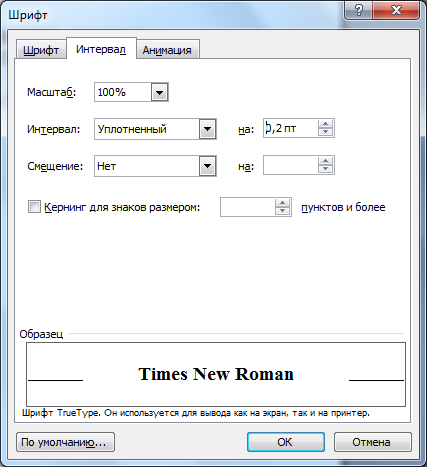Expand the Смещение Нет dropdown arrow
The image size is (427, 467).
pos(208,166)
